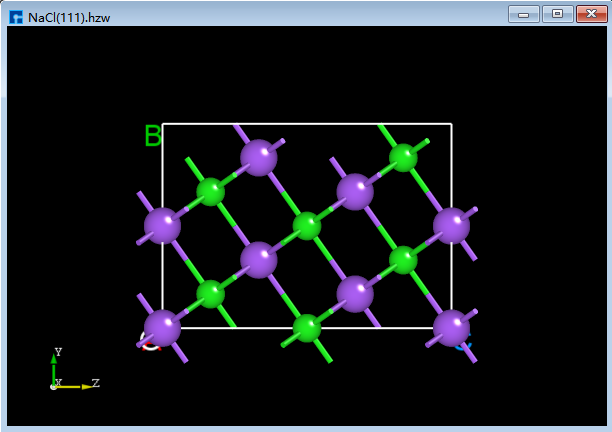Click the Z axis label of the orientation triad
This screenshot has width=612, height=432.
point(96,383)
